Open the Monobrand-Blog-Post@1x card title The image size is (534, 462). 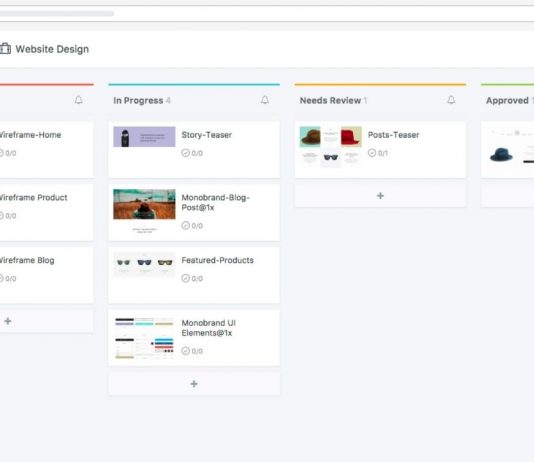pyautogui.click(x=216, y=203)
